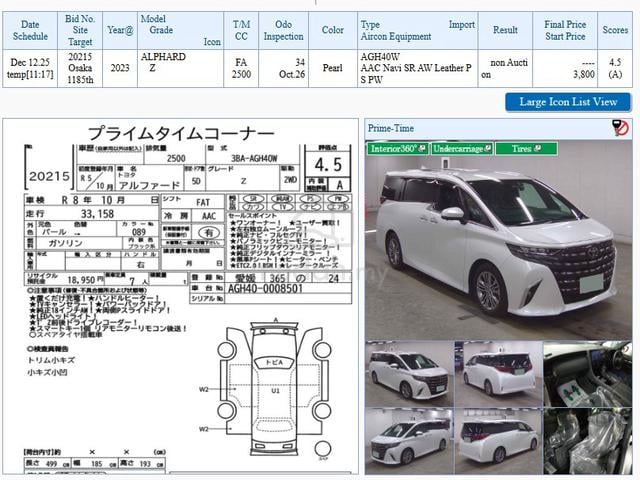Open the Interior360° viewer

(x=398, y=149)
